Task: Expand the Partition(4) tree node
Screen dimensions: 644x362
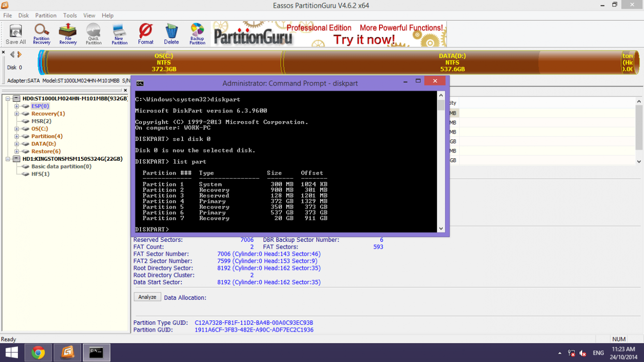Action: tap(17, 136)
